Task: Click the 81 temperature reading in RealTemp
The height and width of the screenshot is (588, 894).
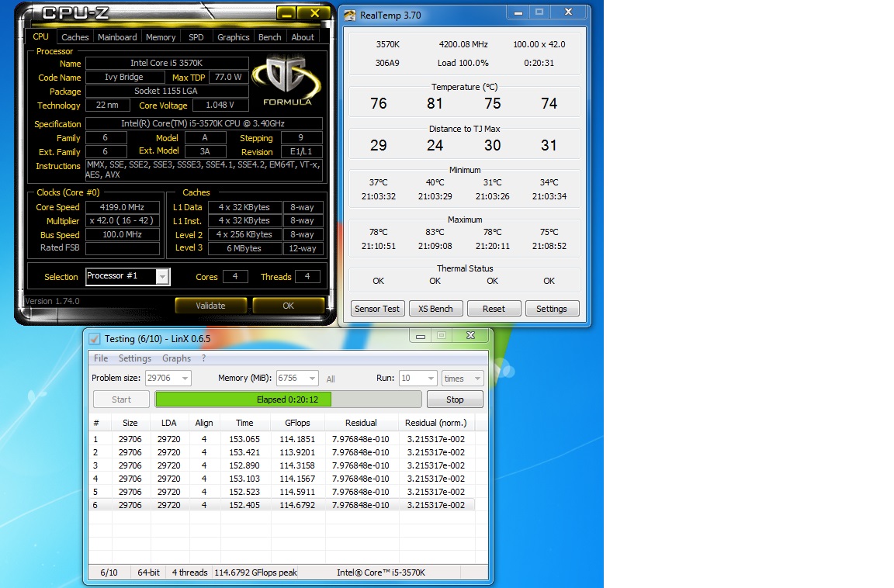Action: click(x=435, y=104)
